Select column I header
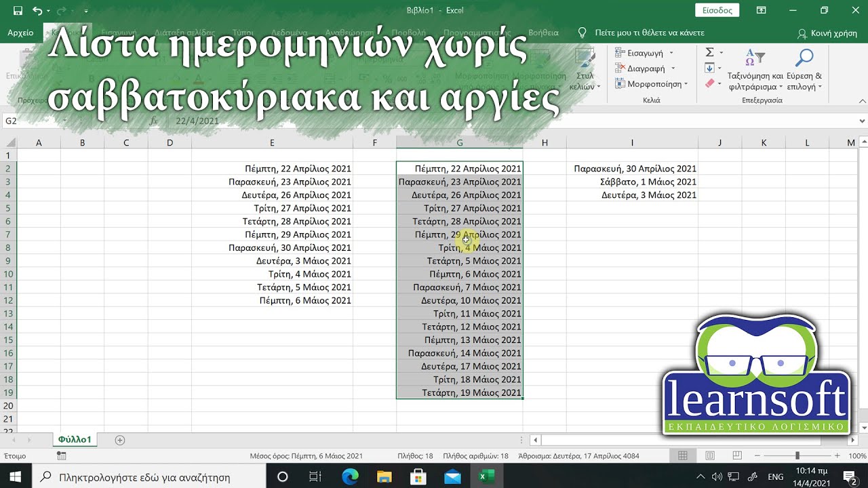 632,142
